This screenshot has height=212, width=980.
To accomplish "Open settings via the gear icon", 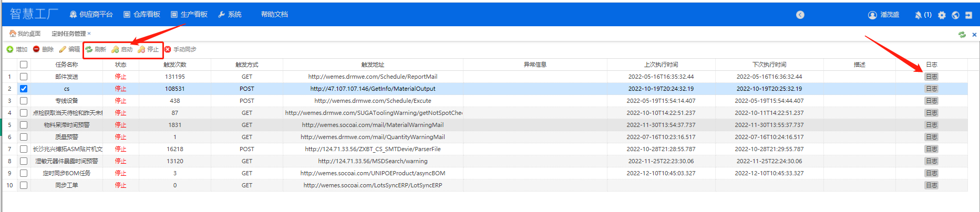I will (942, 15).
